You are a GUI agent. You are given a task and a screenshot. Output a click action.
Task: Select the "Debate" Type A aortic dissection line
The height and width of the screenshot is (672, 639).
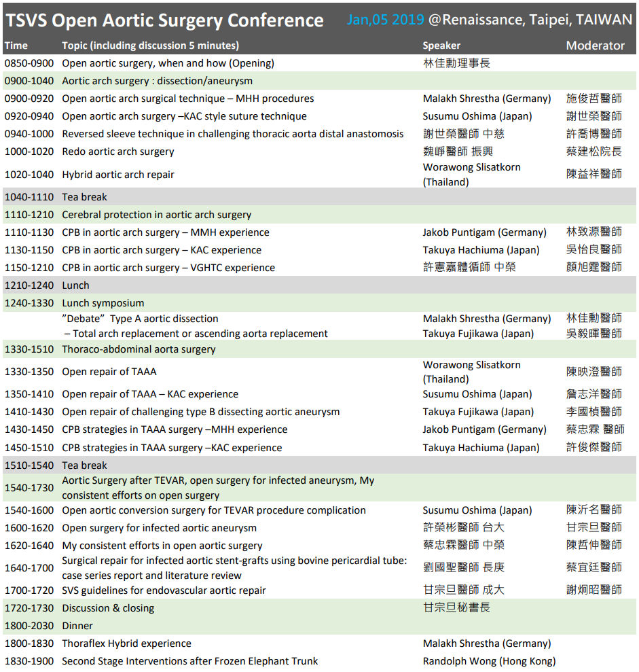click(x=140, y=319)
